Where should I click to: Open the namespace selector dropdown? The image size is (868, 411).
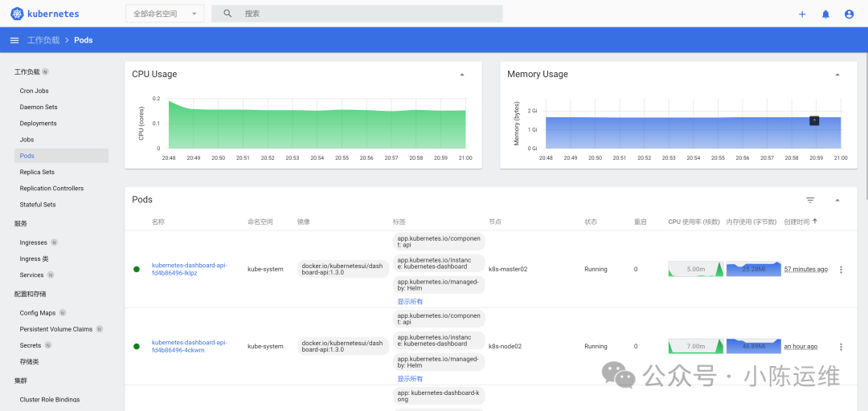[165, 14]
